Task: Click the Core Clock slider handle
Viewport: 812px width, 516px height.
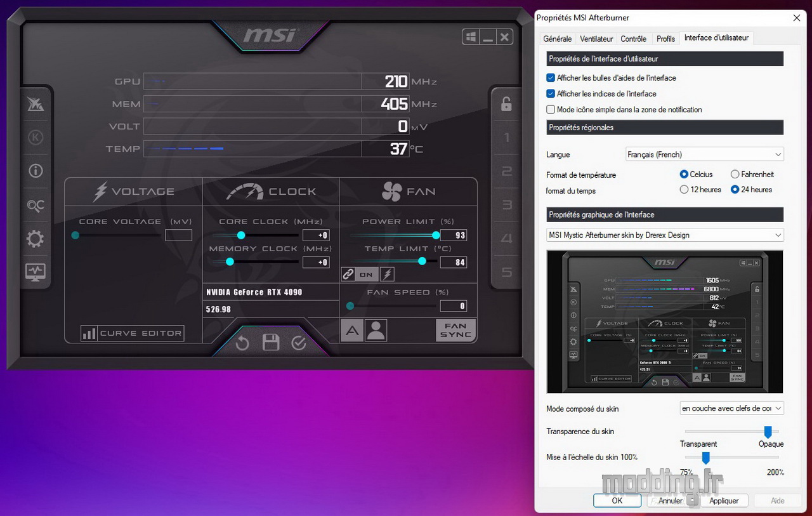Action: coord(241,235)
